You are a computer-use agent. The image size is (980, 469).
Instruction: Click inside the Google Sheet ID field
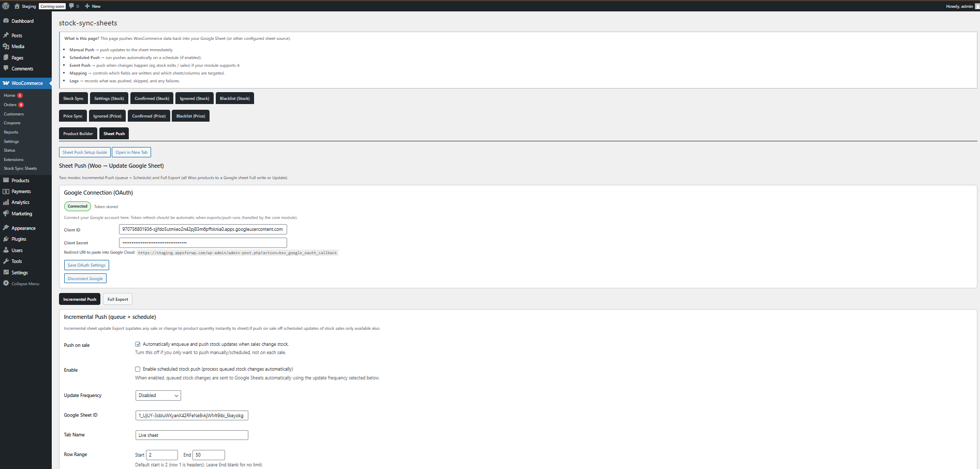pyautogui.click(x=191, y=415)
